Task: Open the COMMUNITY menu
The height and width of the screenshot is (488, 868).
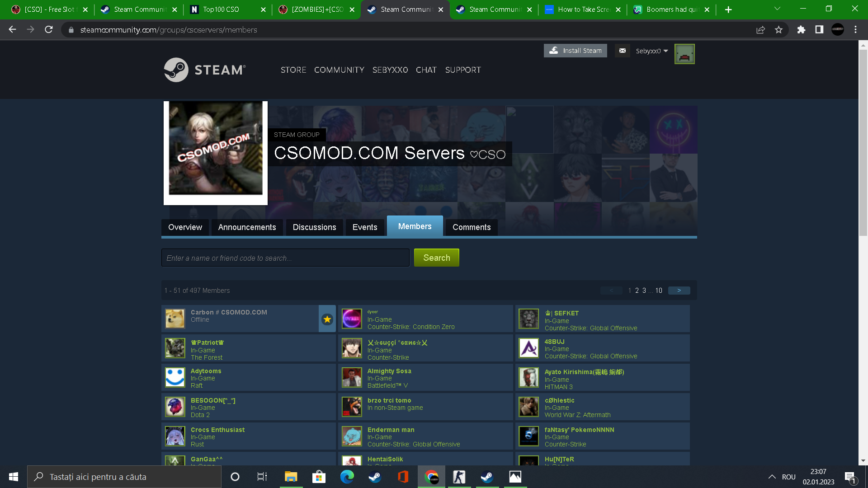Action: tap(339, 70)
